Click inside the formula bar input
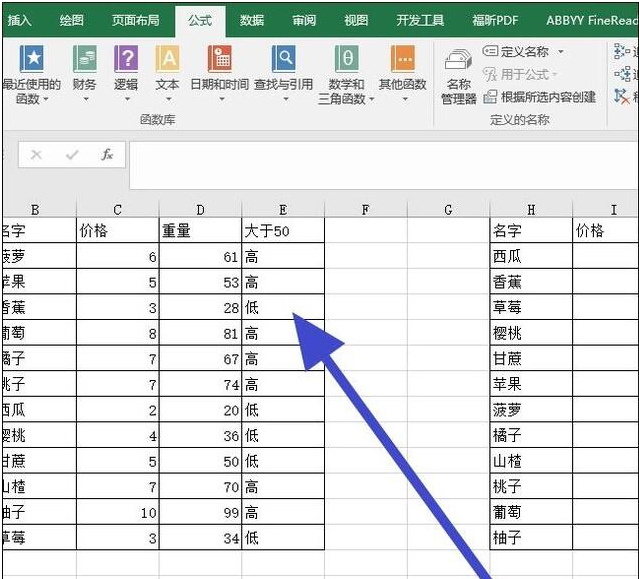Screen dimensions: 639x579 click(383, 165)
